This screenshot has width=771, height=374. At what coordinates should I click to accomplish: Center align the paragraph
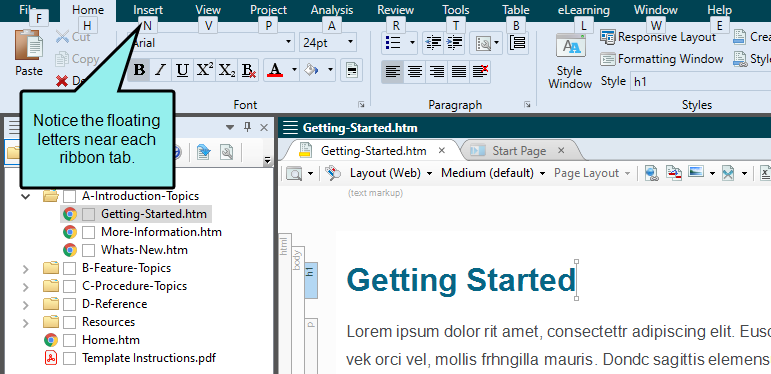tap(415, 72)
